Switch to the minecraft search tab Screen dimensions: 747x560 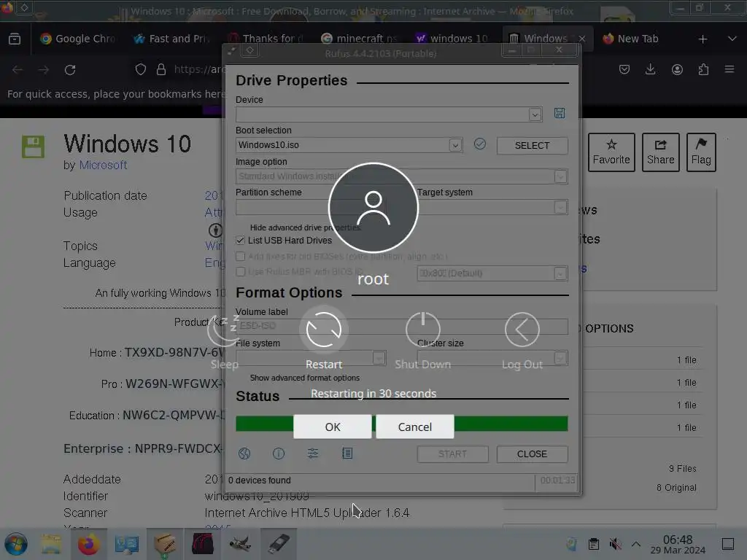[358, 39]
